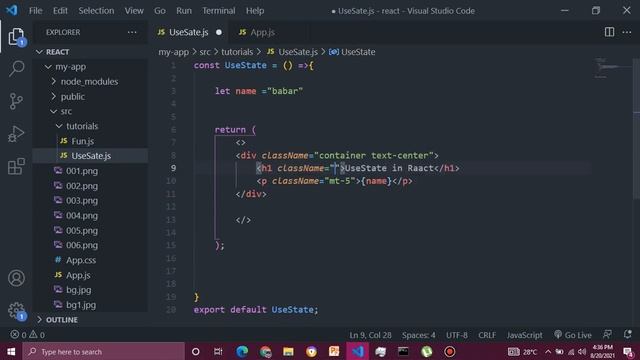Open the Help menu

coord(255,11)
